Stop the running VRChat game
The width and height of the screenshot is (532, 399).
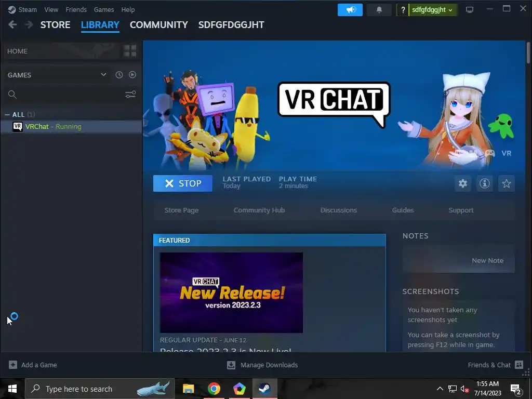[x=182, y=183]
